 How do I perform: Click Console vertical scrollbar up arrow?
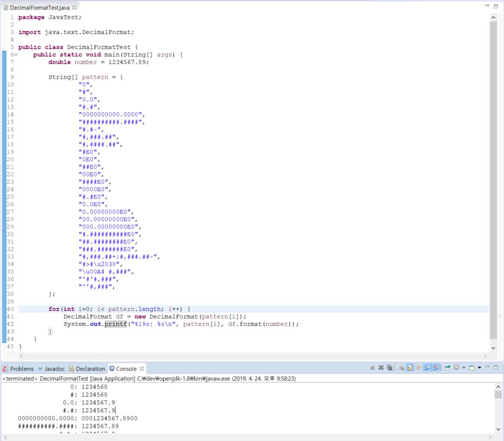(x=498, y=387)
